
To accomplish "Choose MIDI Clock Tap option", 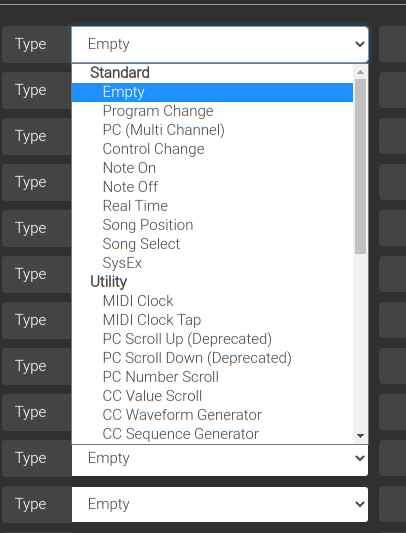I will point(212,320).
